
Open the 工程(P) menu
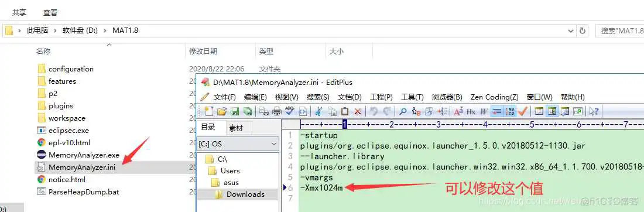381,97
